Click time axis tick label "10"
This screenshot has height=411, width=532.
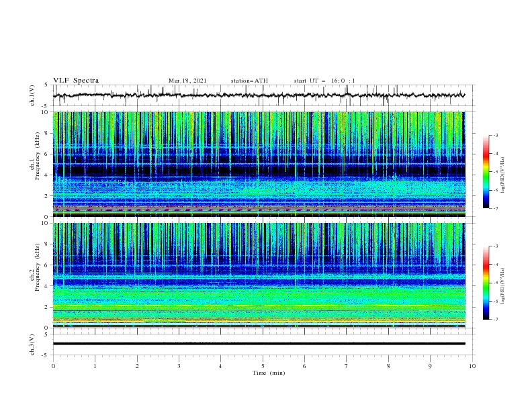472,366
